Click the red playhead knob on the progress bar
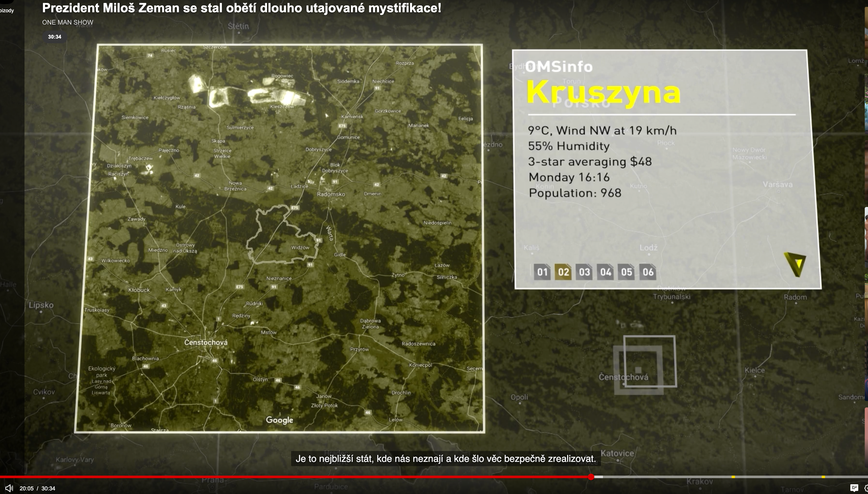868x494 pixels. coord(591,477)
